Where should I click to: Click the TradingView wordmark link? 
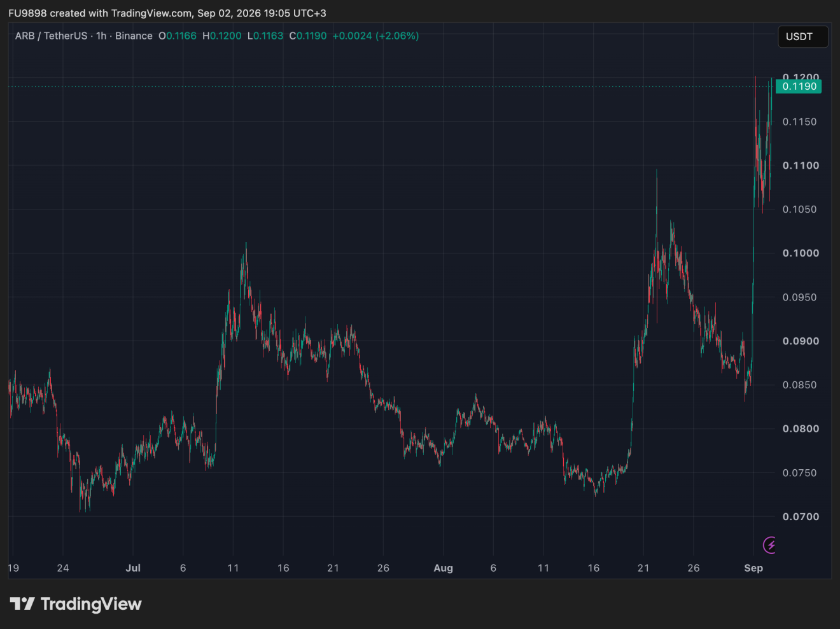click(91, 604)
